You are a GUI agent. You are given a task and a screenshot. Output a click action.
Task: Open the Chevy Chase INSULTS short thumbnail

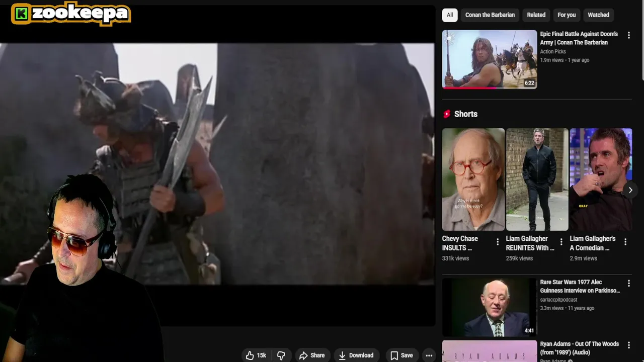pyautogui.click(x=473, y=179)
